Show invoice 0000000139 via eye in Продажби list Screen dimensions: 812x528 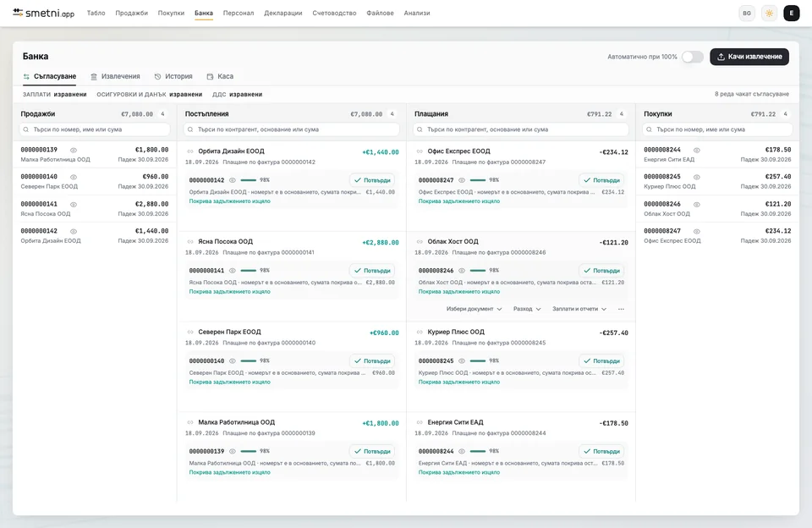74,151
